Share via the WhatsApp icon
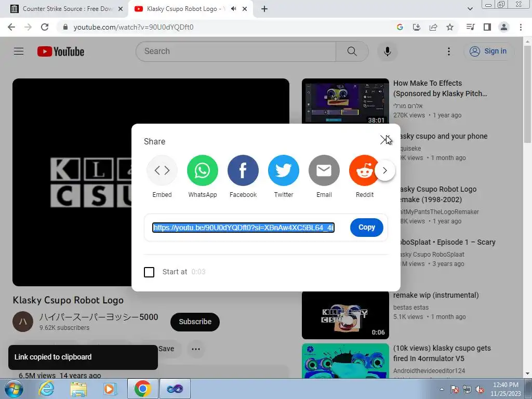Viewport: 532px width, 399px height. coord(203,170)
